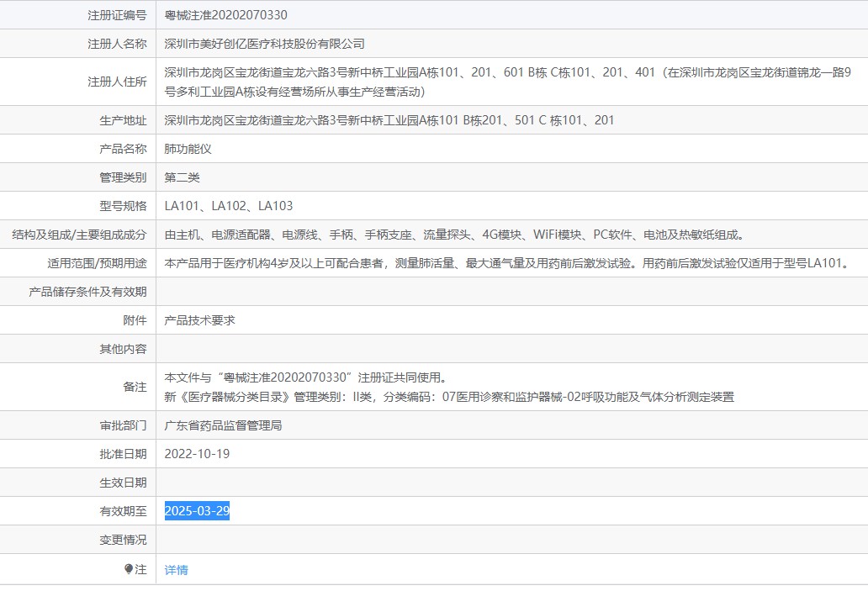
Task: Click company name 深圳市美好创亿医疗科技股份有限公司
Action: coord(265,44)
